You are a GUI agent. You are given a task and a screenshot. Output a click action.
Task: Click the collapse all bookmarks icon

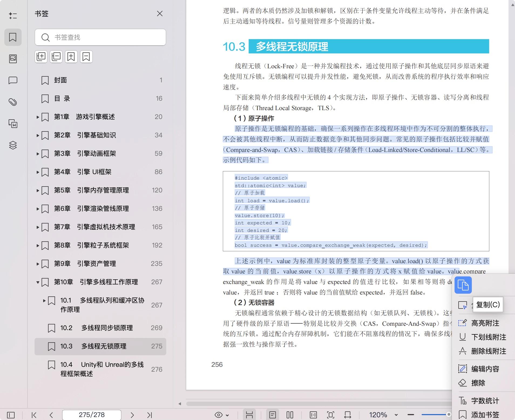click(x=56, y=57)
